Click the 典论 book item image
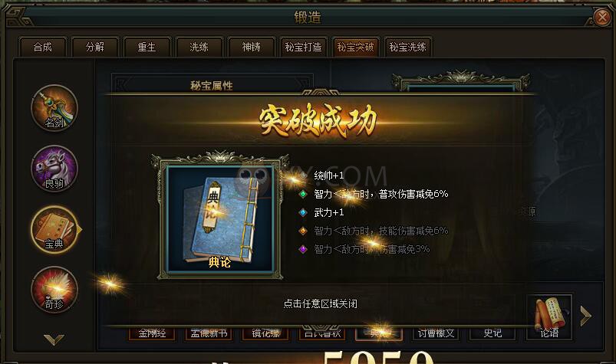Viewport: 616px width, 364px height. [x=220, y=218]
